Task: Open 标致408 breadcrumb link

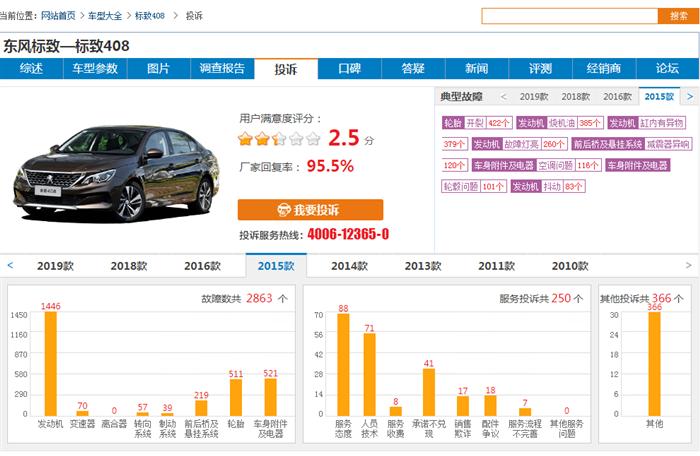Action: [150, 16]
